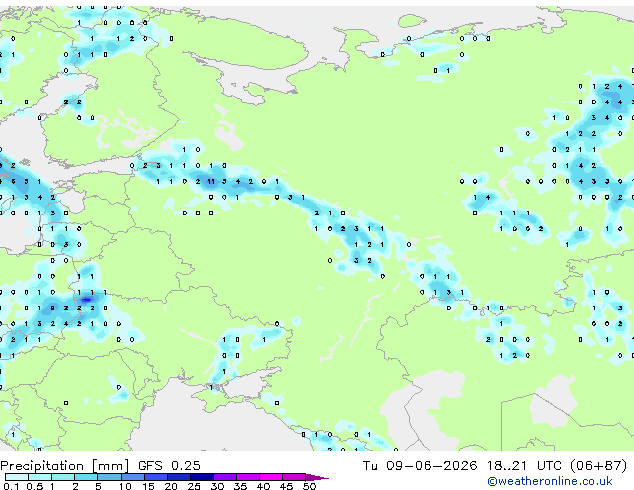Select the 30–35 mm purple legend swatch
Screen dimensions: 634x490
tap(225, 477)
